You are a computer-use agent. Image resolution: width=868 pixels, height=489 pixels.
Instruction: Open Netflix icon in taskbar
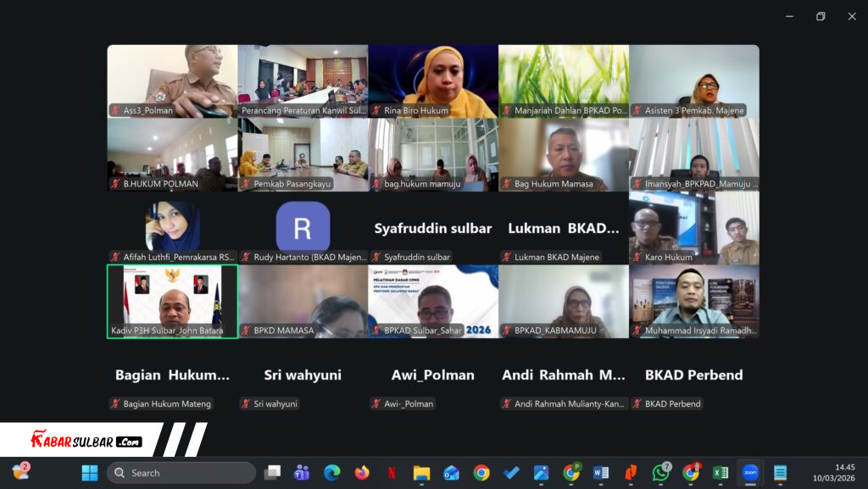coord(392,473)
